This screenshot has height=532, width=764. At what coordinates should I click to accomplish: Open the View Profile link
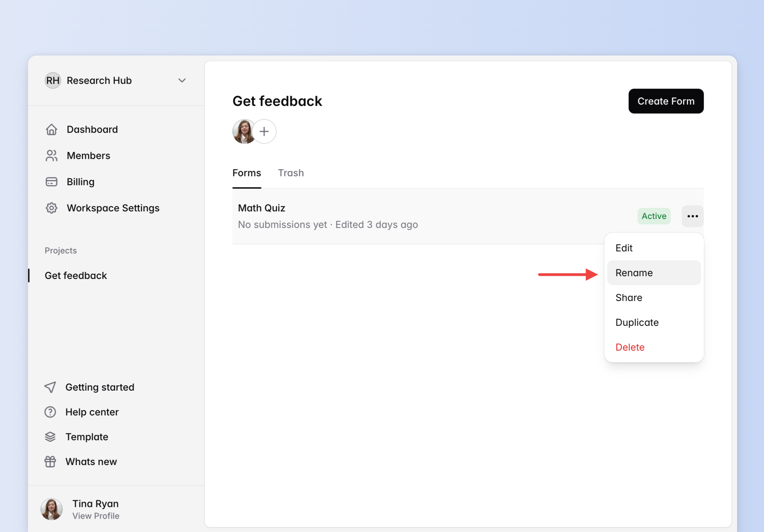96,516
